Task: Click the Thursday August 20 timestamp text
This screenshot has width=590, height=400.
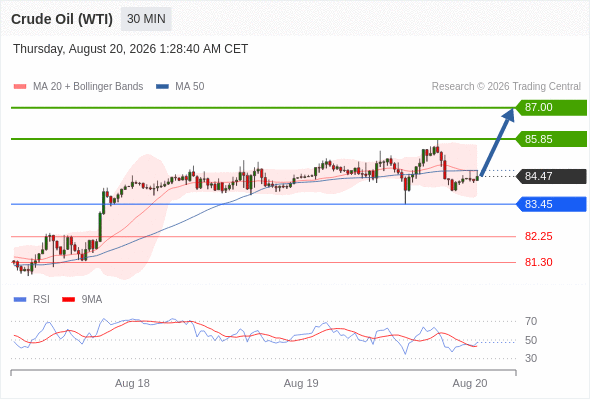Action: click(131, 49)
